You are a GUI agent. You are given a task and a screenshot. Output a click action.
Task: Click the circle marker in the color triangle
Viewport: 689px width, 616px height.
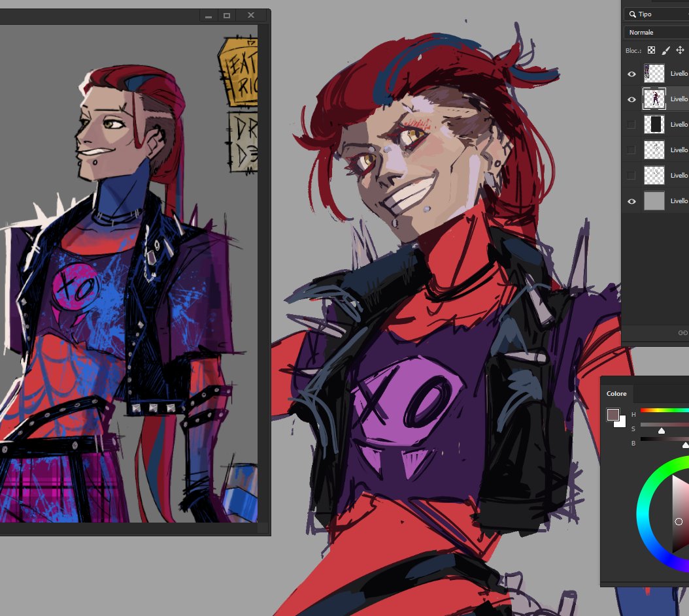[679, 521]
